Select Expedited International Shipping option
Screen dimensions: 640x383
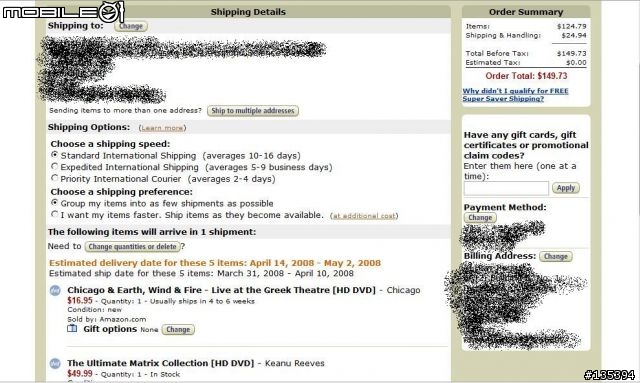[x=55, y=167]
